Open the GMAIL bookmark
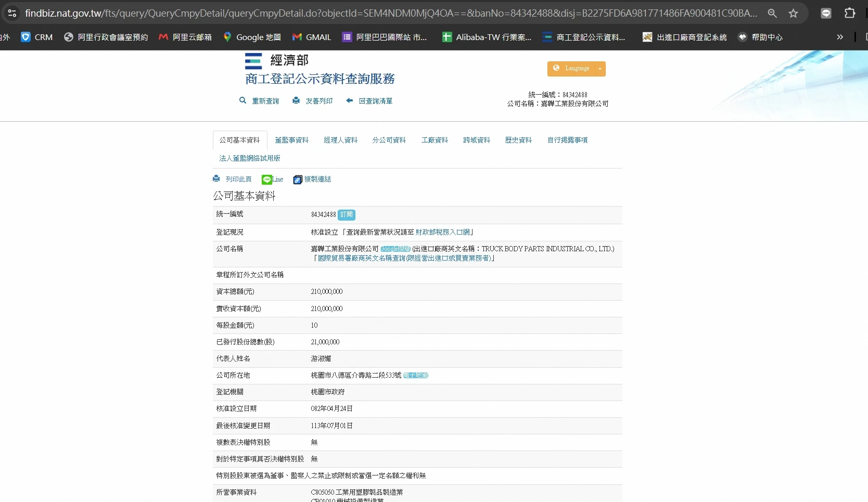The height and width of the screenshot is (502, 868). point(312,37)
